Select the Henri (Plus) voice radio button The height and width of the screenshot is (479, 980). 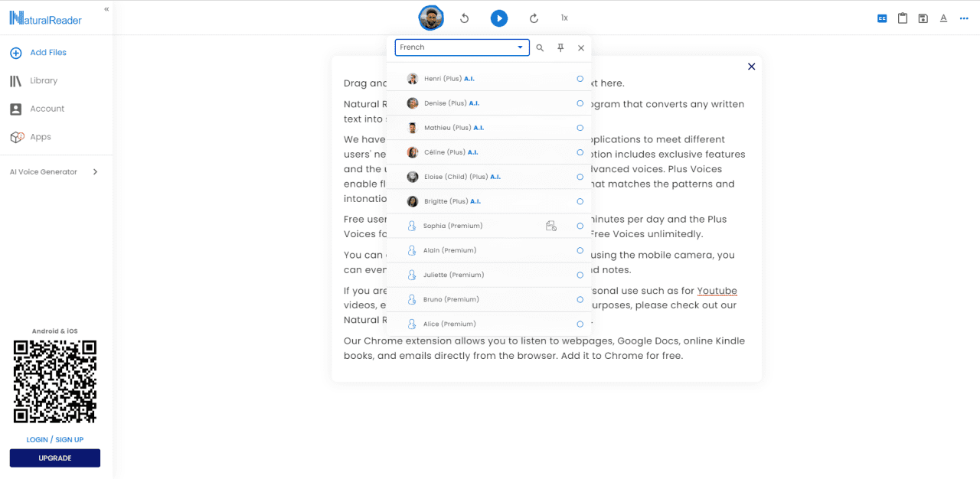point(580,79)
